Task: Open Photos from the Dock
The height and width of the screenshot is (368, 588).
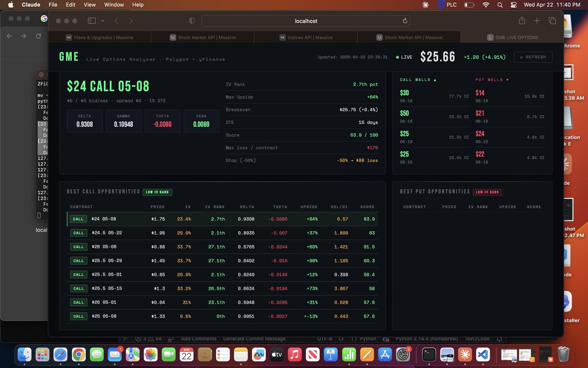Action: [151, 354]
